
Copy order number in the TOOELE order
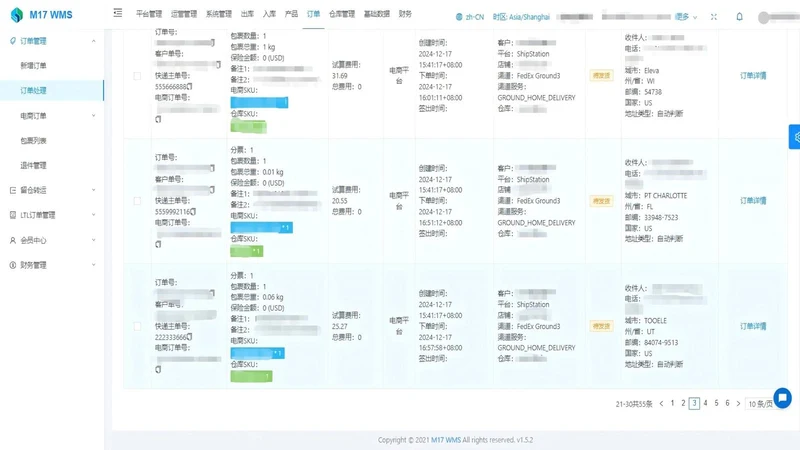pyautogui.click(x=213, y=293)
